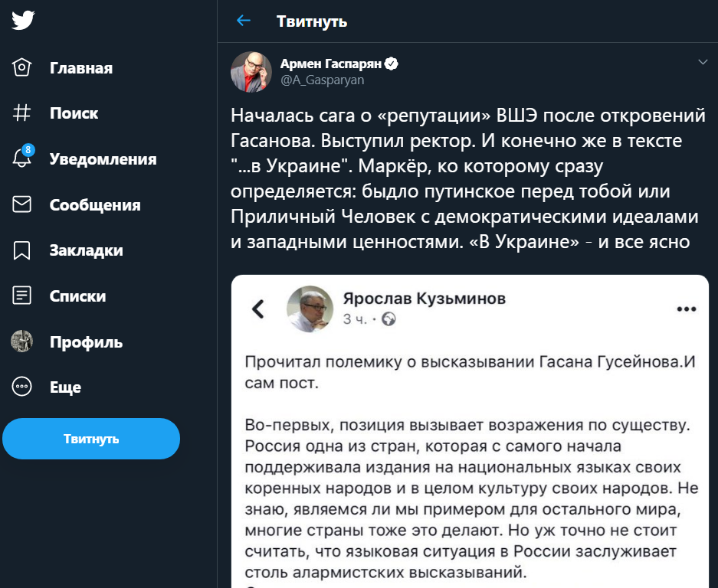Viewport: 718px width, 588px height.
Task: Click the hashtag Search (Поиск) icon
Action: point(22,113)
